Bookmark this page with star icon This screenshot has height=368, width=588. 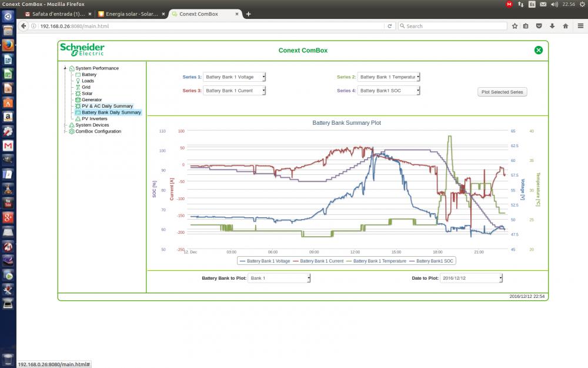coord(515,26)
